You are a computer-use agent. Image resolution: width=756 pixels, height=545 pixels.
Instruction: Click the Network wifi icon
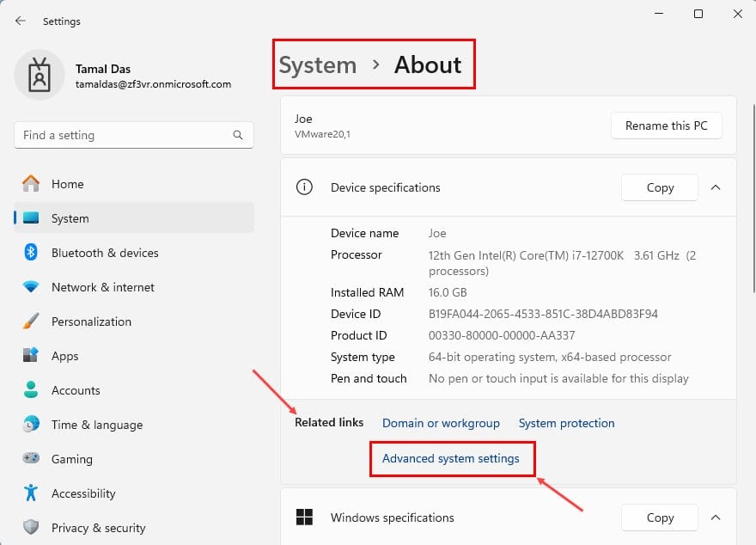(x=31, y=287)
